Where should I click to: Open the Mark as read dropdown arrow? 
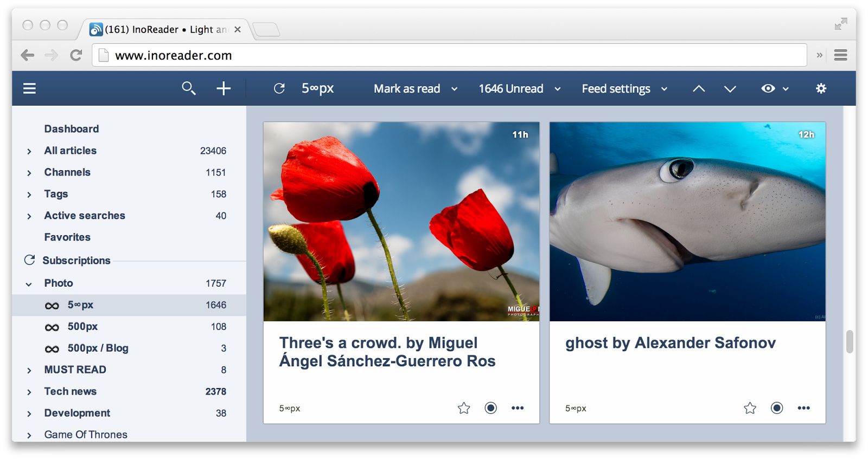pos(455,89)
